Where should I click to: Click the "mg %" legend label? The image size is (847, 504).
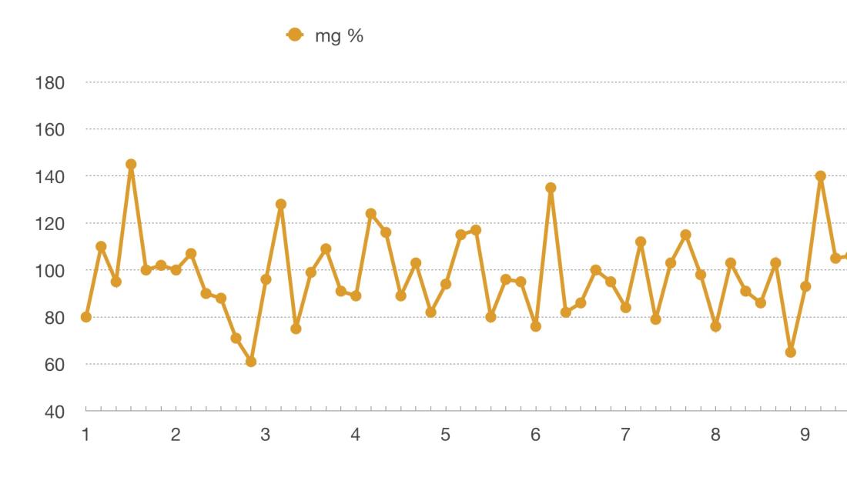click(x=339, y=35)
